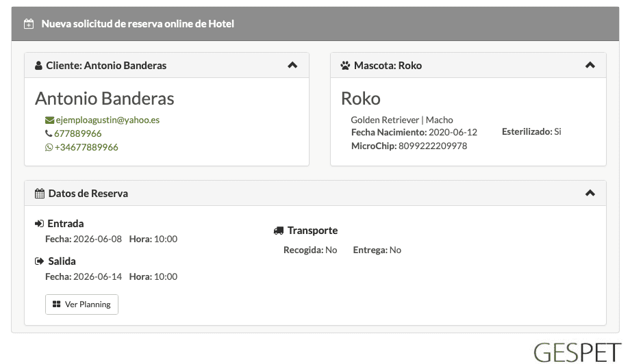Click the Entrada sign-in arrow icon
Screen dimensions: 630x364
coord(40,224)
